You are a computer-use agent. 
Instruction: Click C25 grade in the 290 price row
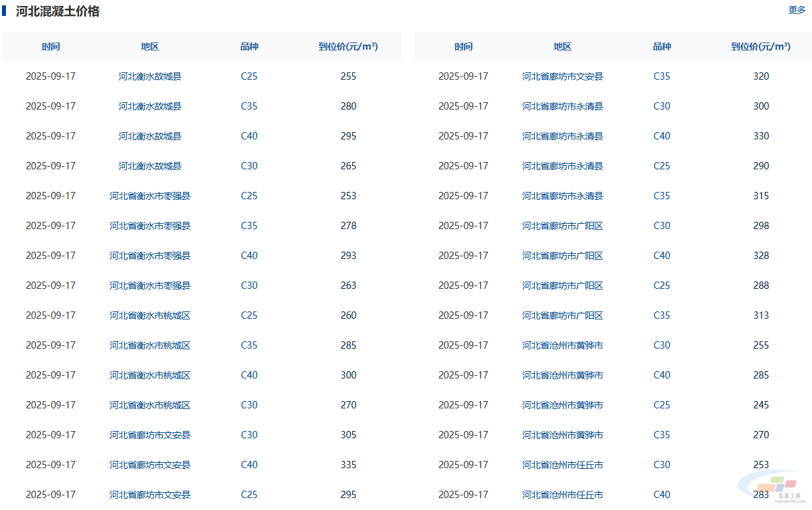(x=662, y=166)
